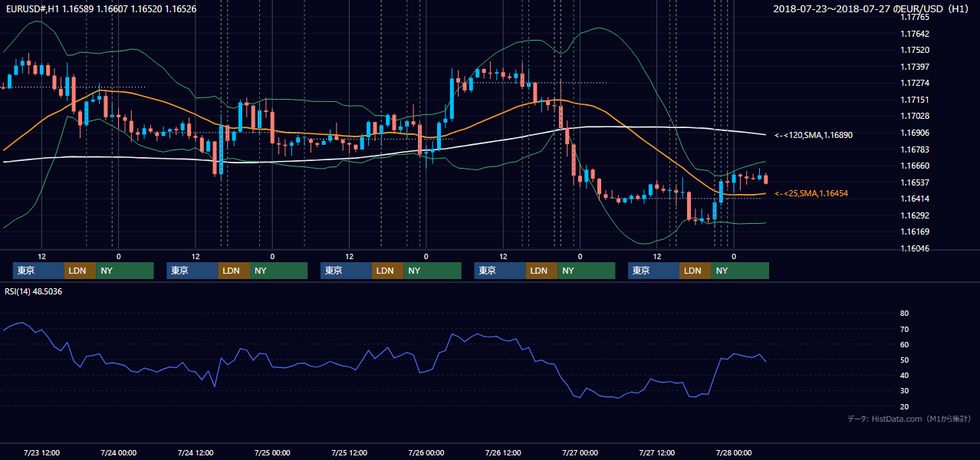Click the 1.16292 price axis label
This screenshot has width=980, height=460.
point(915,215)
